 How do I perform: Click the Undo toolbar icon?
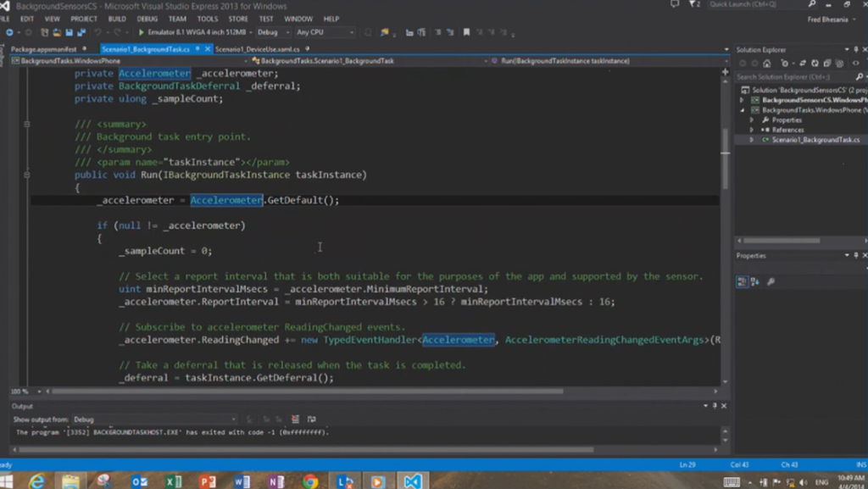pyautogui.click(x=97, y=32)
